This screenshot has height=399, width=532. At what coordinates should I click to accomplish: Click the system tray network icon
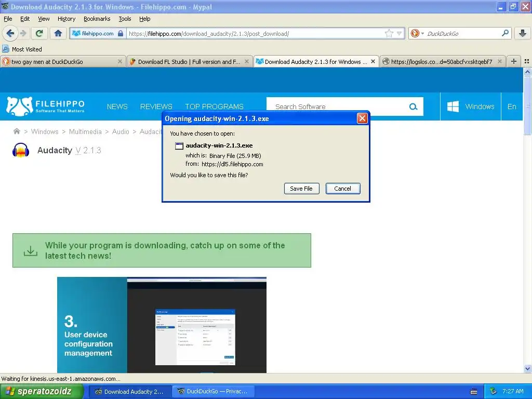point(493,392)
